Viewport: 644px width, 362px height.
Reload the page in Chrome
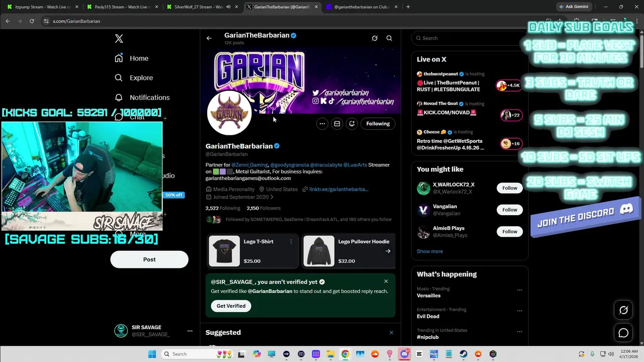tap(32, 21)
